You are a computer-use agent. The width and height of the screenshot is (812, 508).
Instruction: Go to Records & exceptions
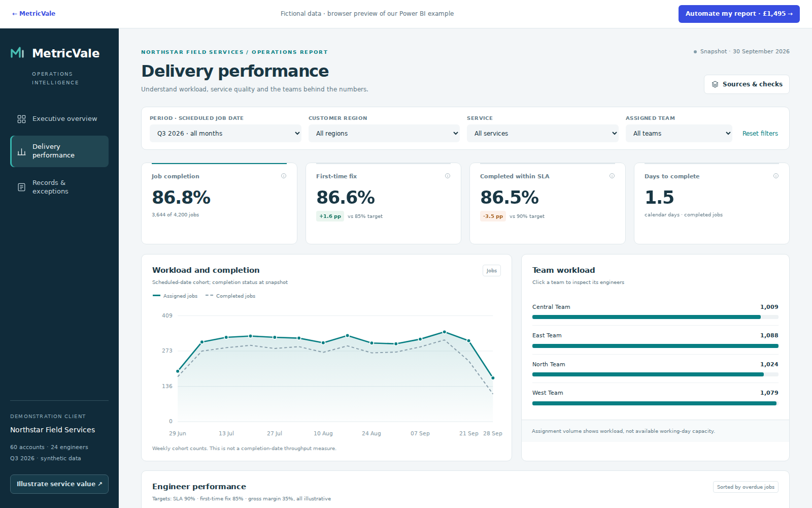click(x=59, y=187)
